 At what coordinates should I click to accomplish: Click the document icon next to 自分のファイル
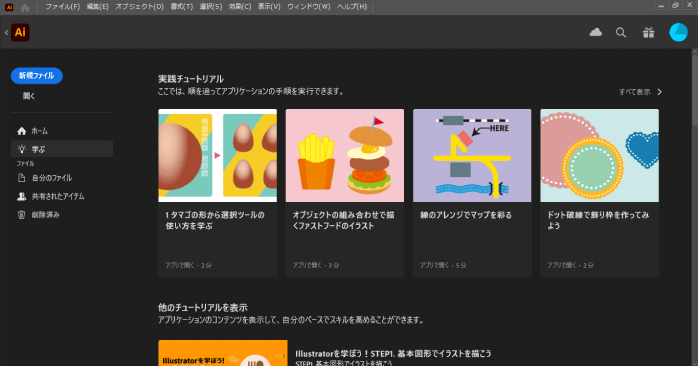tap(21, 178)
